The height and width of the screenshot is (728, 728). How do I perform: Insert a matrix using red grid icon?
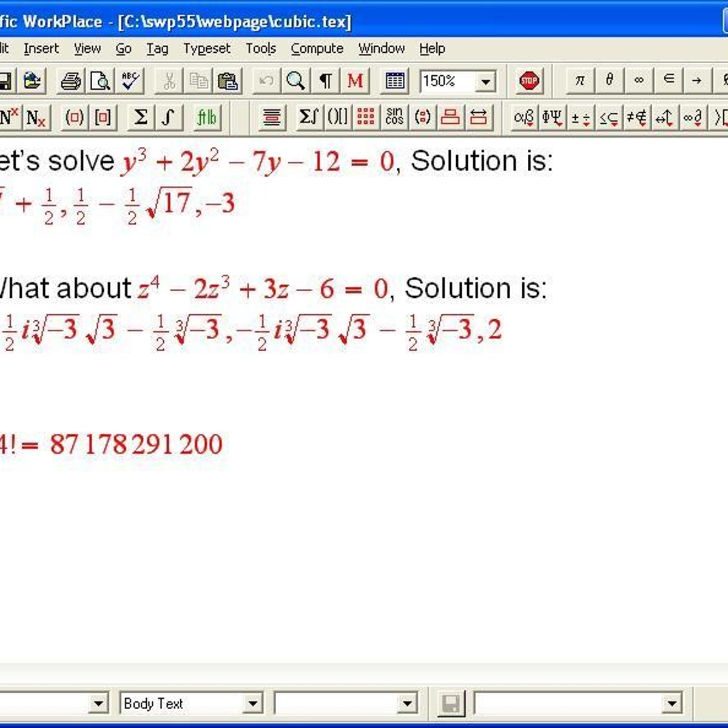(365, 117)
